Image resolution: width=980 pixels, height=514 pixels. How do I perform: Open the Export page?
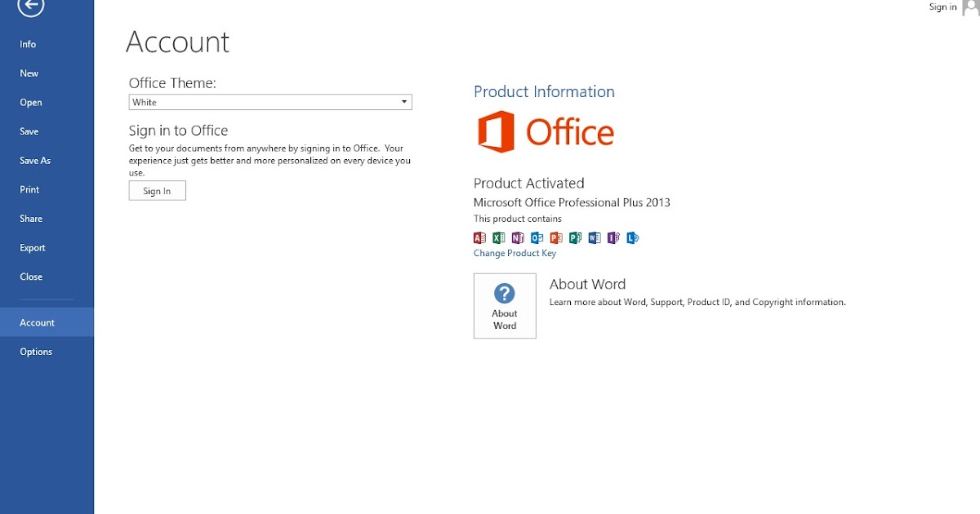(x=47, y=248)
